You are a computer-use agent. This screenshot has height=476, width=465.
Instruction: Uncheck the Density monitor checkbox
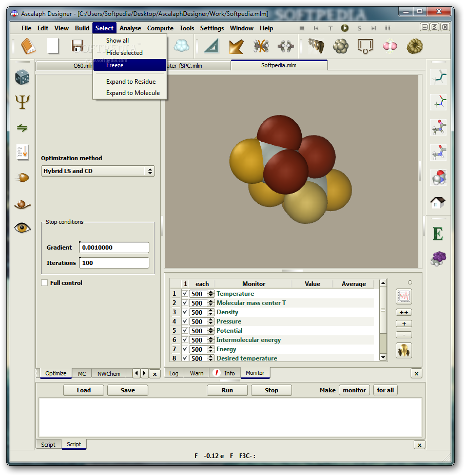pyautogui.click(x=185, y=312)
